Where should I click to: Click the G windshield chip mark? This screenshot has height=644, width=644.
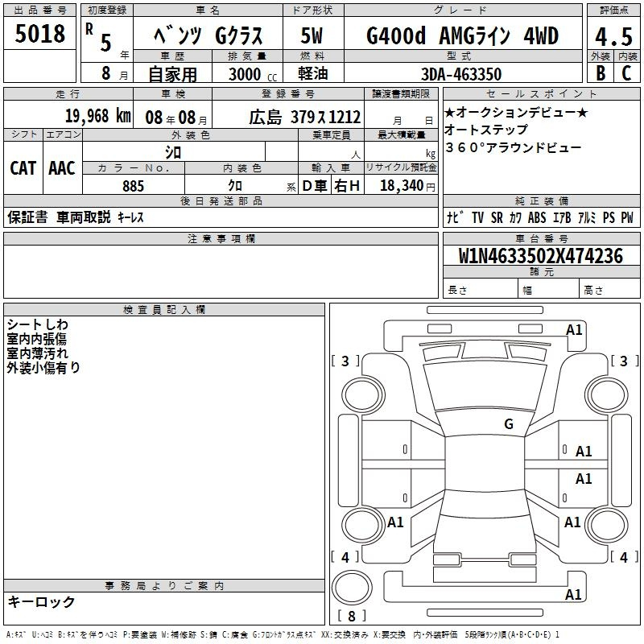tap(509, 423)
